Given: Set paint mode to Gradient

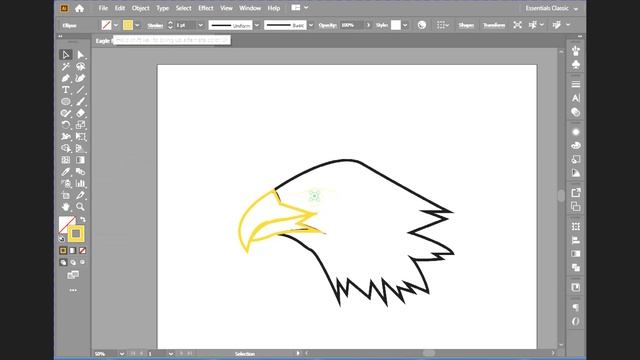Looking at the screenshot, I should pos(73,250).
